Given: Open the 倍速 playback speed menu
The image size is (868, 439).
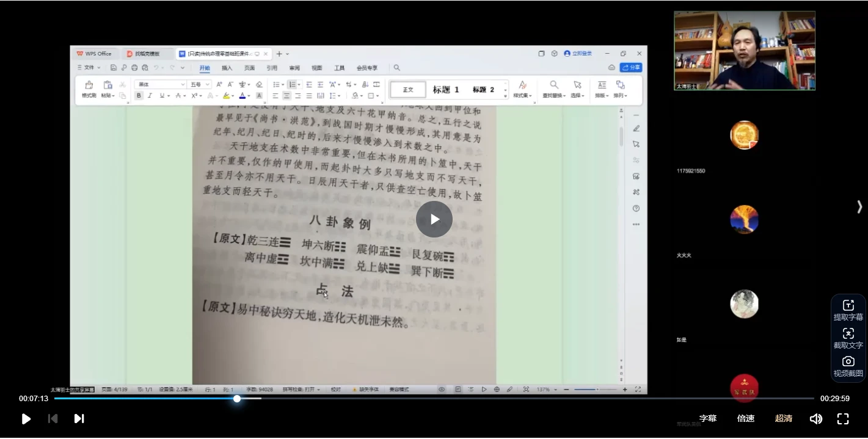Looking at the screenshot, I should [x=746, y=419].
